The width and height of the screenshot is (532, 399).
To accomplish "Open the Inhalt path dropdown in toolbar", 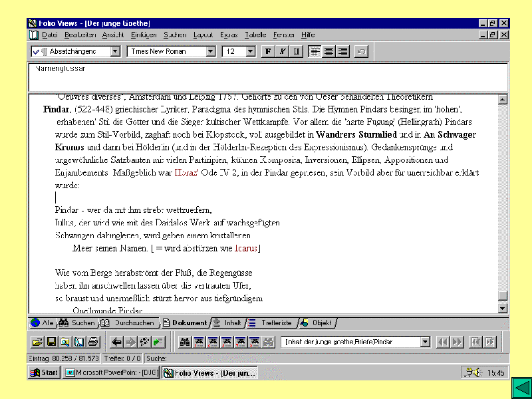I will [x=425, y=342].
